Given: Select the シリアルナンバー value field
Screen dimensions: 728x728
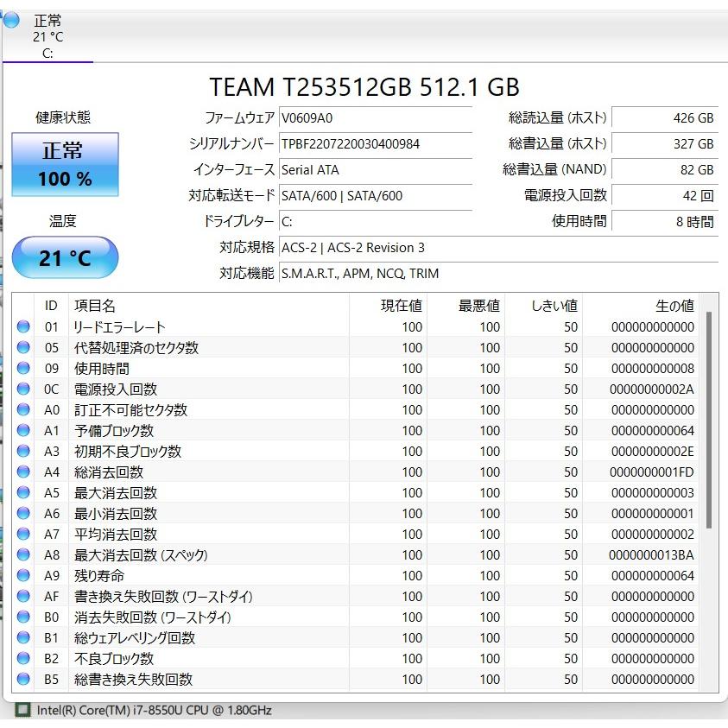Looking at the screenshot, I should [x=377, y=144].
